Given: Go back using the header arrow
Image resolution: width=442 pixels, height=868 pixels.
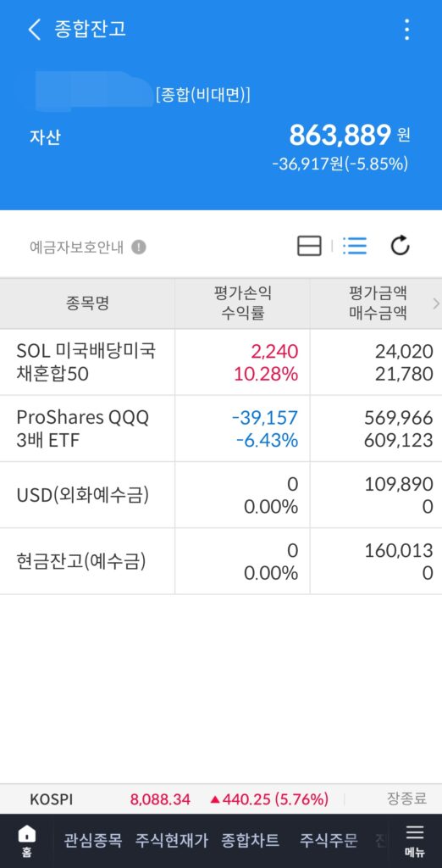Looking at the screenshot, I should coord(35,30).
